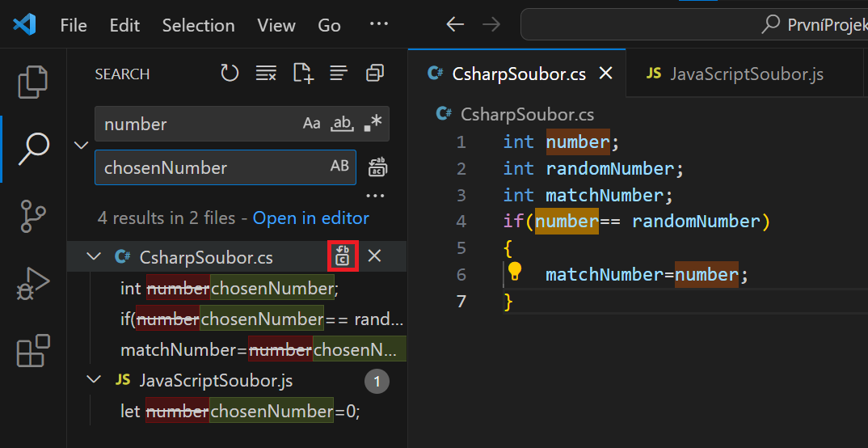The height and width of the screenshot is (448, 868).
Task: Open the File menu
Action: (x=74, y=25)
